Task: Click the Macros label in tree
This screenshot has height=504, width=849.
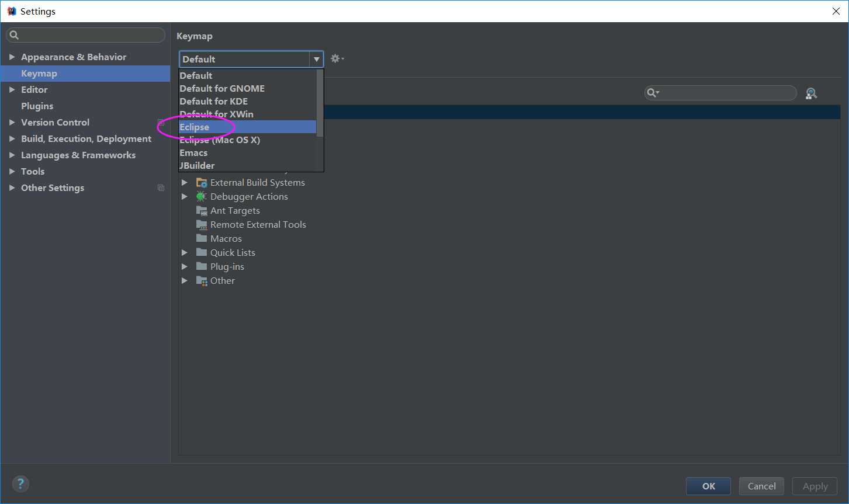Action: 226,239
